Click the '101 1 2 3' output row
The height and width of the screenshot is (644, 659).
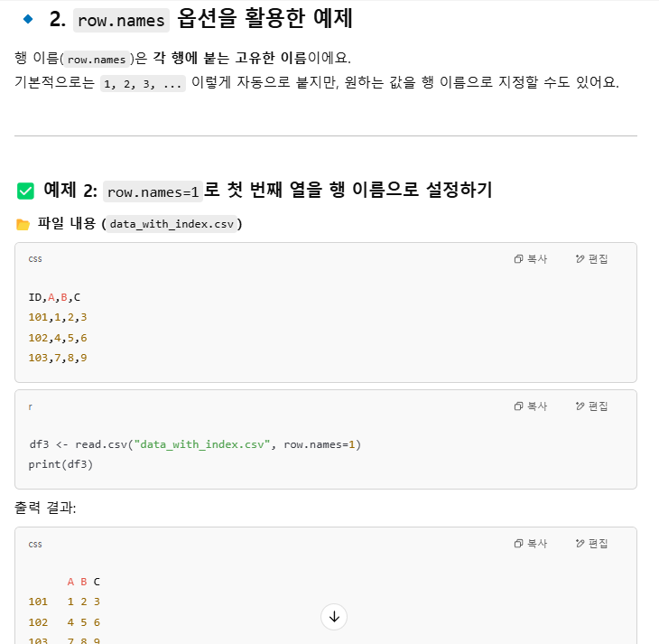(64, 602)
